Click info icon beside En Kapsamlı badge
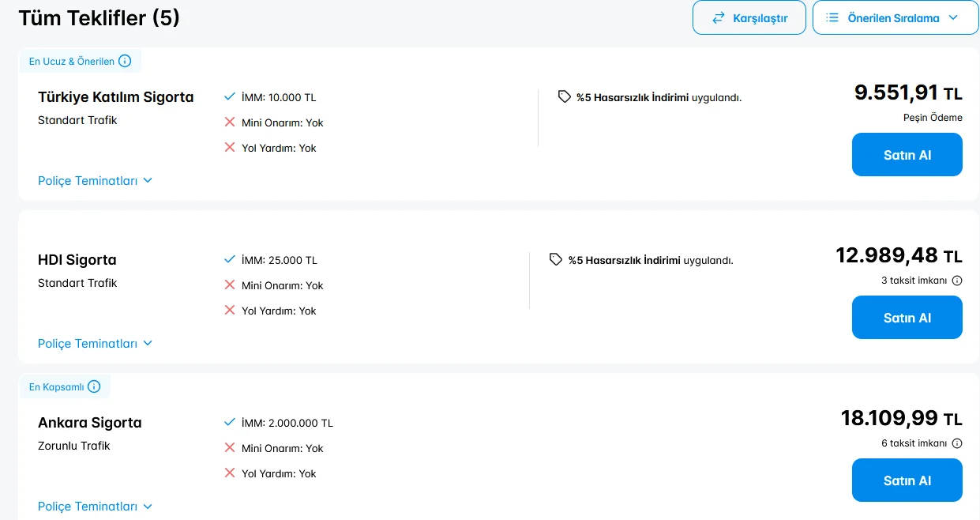This screenshot has height=520, width=980. coord(94,386)
